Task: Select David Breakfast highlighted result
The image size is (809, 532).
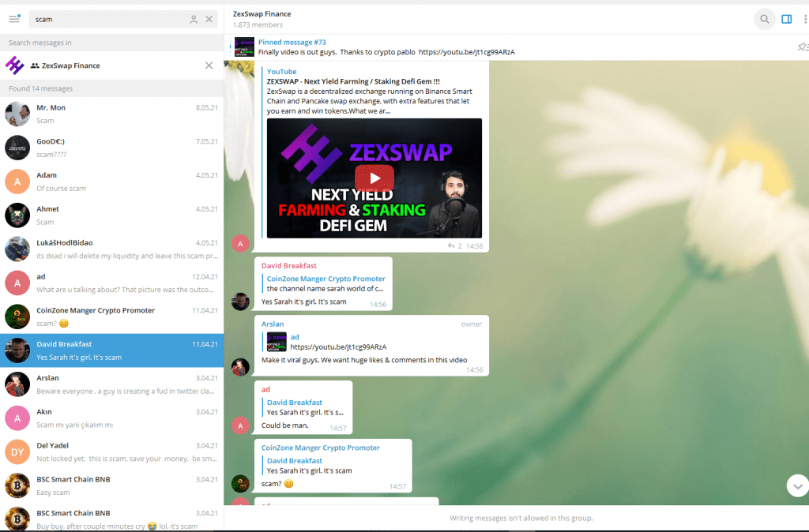Action: click(x=112, y=350)
